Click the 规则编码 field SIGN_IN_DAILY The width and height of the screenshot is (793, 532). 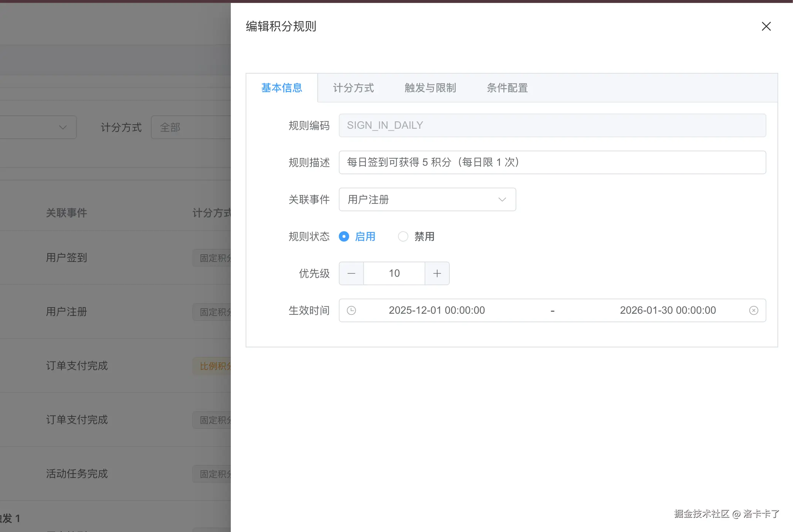552,125
